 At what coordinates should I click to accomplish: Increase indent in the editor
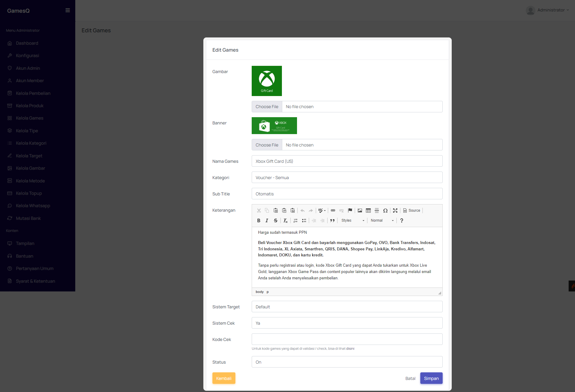click(x=322, y=220)
